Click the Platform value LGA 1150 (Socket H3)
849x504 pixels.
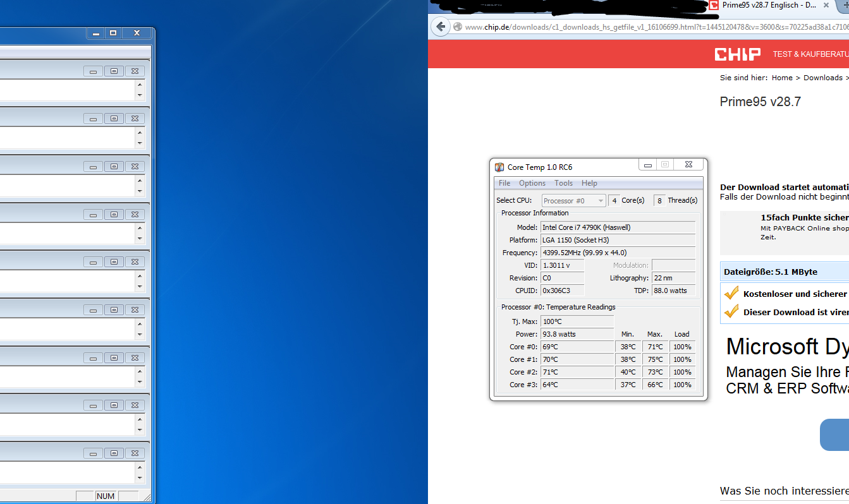point(618,240)
